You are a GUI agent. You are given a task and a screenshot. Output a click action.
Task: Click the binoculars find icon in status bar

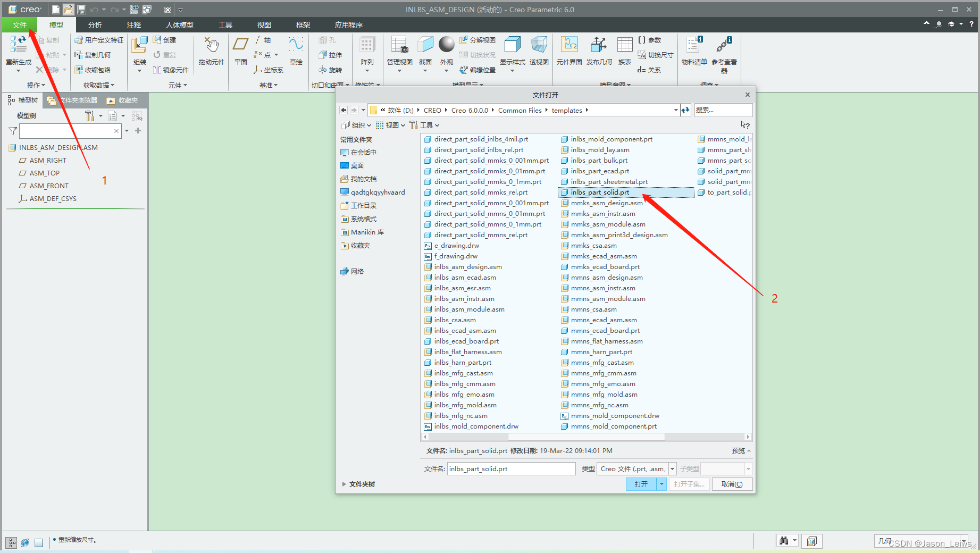tap(784, 541)
